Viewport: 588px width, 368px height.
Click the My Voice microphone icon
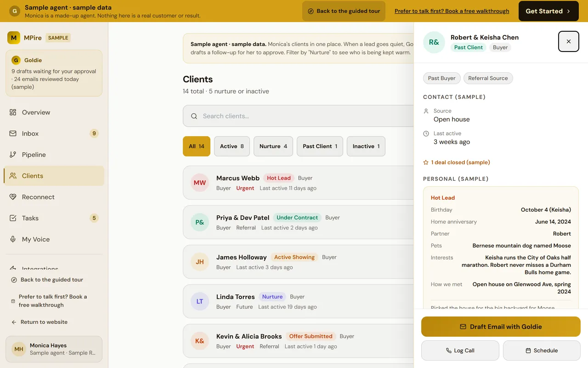(x=13, y=239)
